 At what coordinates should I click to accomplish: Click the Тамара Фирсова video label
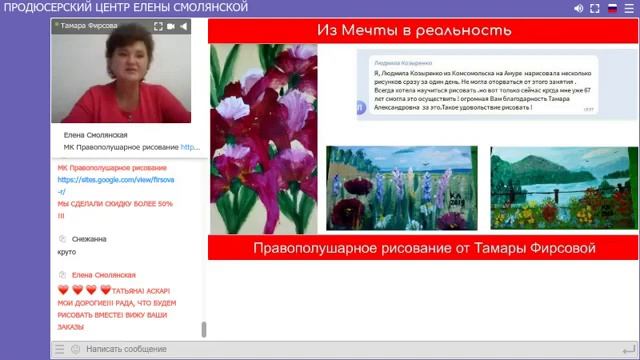click(89, 26)
